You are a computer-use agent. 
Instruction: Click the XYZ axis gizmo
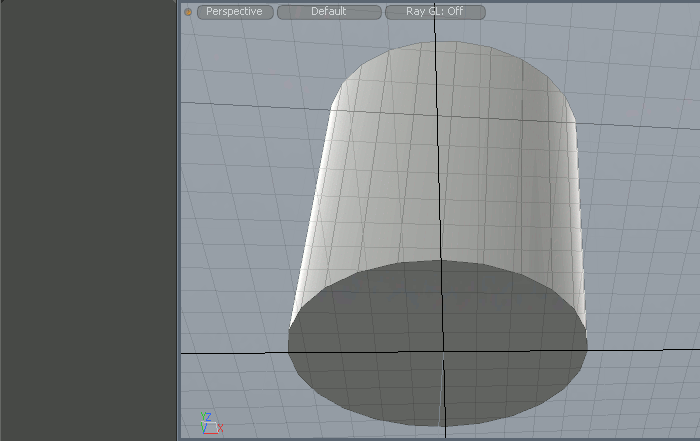pos(210,423)
